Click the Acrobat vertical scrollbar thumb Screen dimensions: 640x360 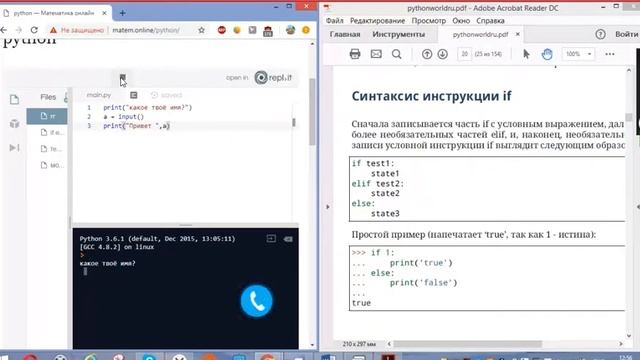pyautogui.click(x=629, y=117)
